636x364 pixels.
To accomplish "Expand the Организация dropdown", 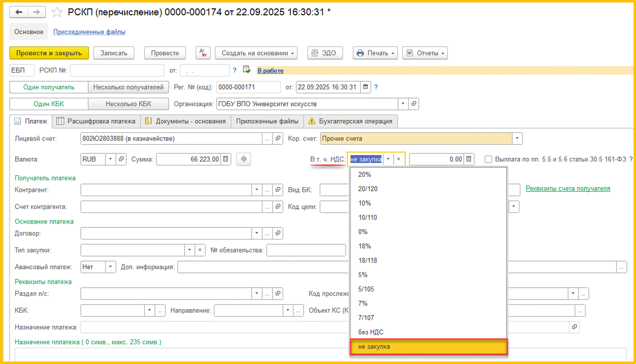I will [403, 104].
